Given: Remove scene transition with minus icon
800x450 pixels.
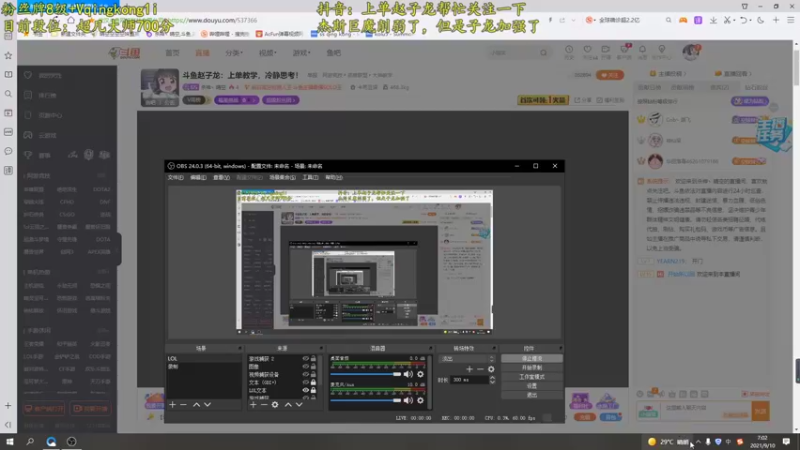Looking at the screenshot, I should click(480, 369).
